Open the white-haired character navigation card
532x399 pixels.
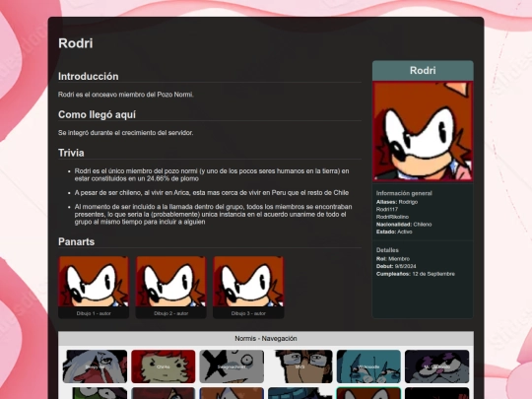pos(95,366)
